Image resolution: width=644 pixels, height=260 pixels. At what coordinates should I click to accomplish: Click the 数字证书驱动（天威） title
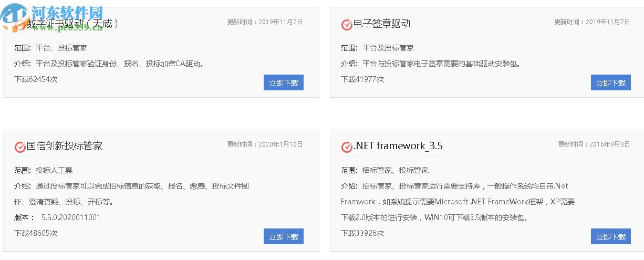point(73,24)
